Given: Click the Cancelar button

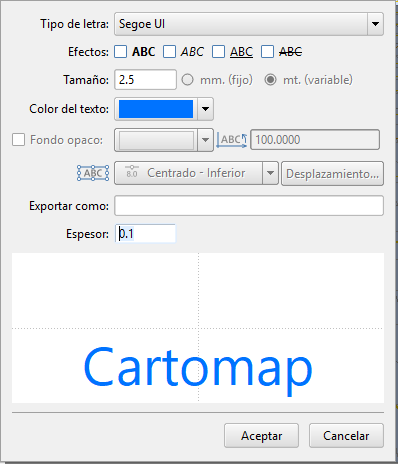Looking at the screenshot, I should (x=346, y=436).
